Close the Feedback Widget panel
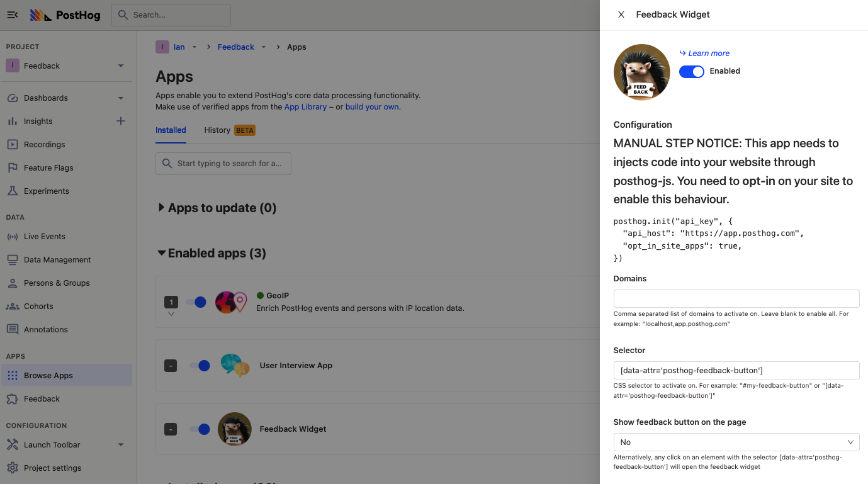The height and width of the screenshot is (484, 868). click(x=621, y=14)
